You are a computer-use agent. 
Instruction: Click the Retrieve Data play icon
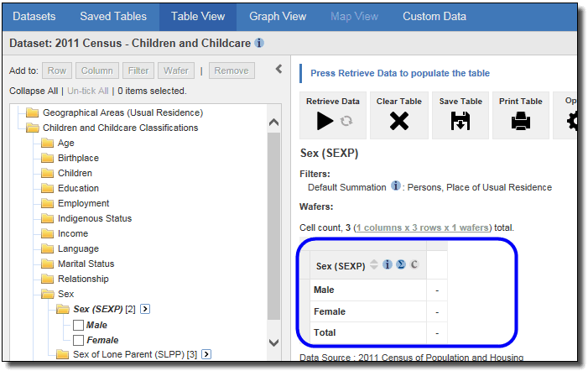[x=326, y=121]
